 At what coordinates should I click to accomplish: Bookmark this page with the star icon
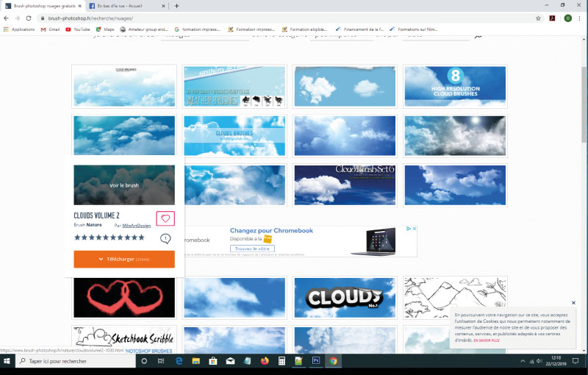point(538,18)
